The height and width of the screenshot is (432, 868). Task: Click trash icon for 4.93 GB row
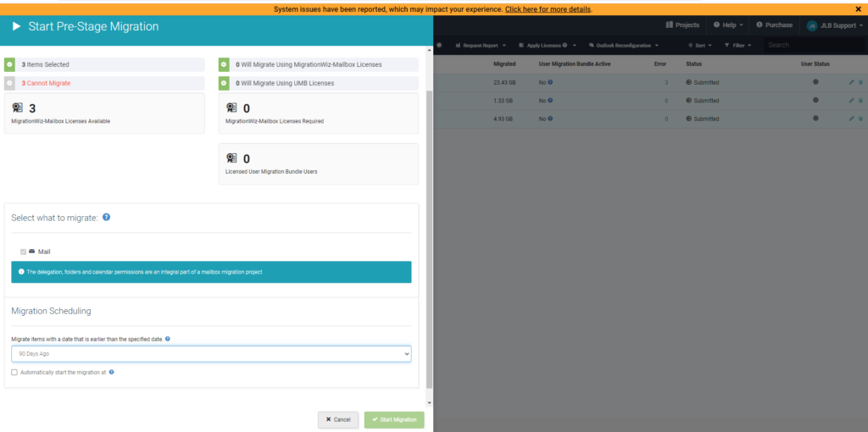pos(860,119)
